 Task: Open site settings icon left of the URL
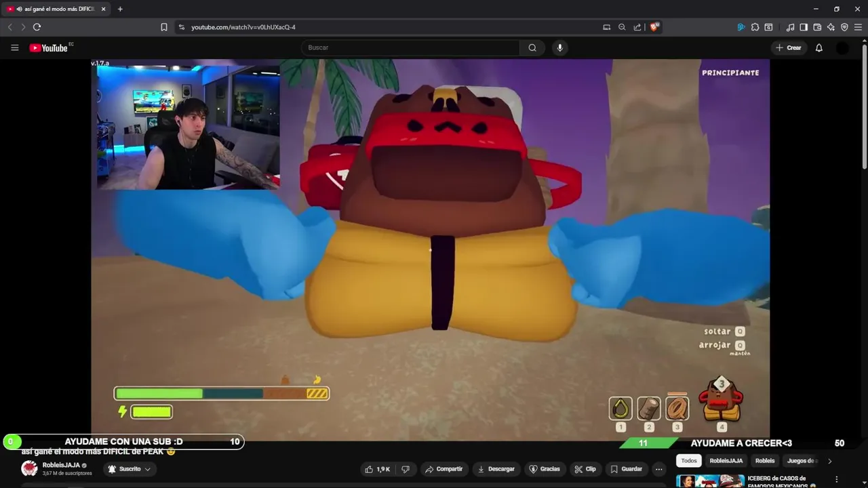click(181, 27)
